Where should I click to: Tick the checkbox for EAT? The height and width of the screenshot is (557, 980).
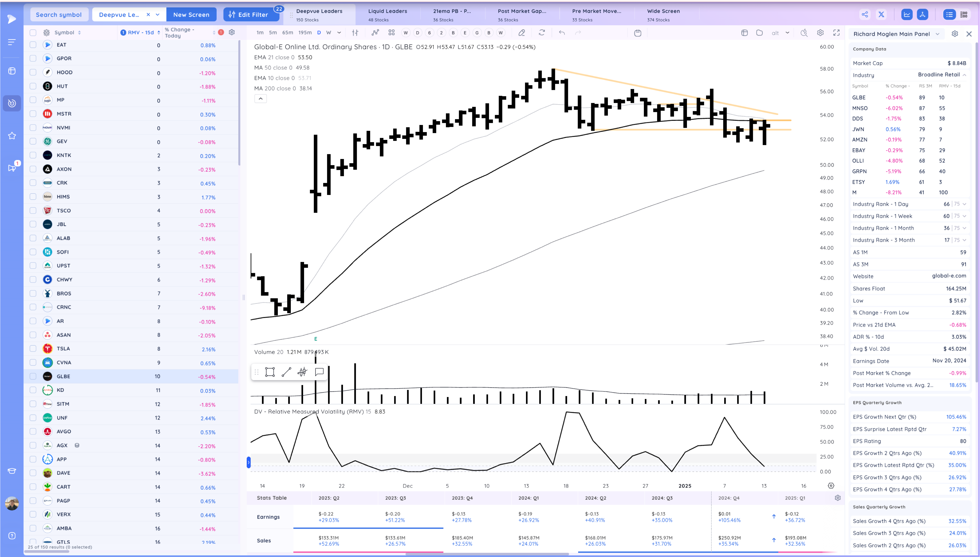pos(33,45)
